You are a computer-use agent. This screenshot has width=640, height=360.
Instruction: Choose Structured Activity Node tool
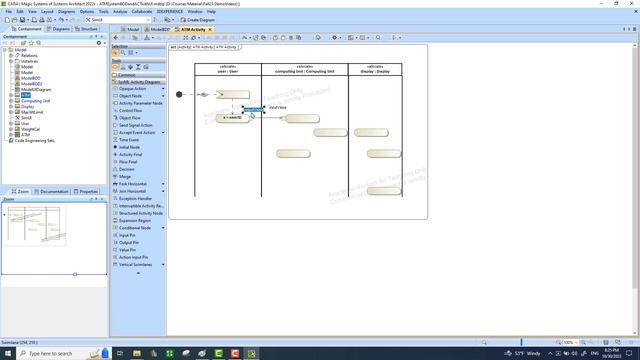[138, 213]
